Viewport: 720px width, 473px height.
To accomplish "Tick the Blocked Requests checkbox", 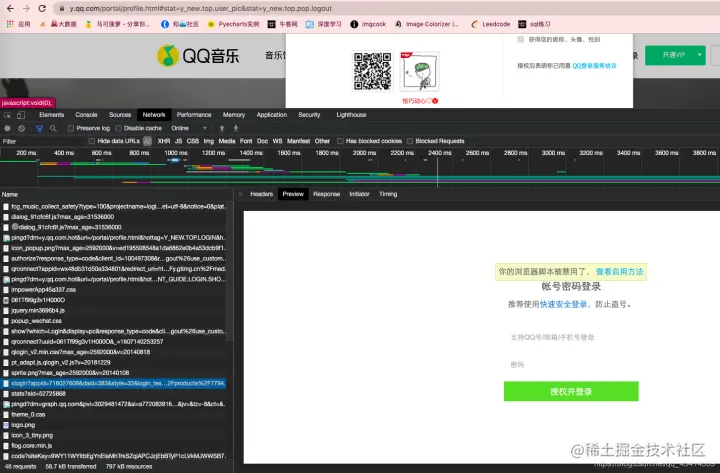I will [410, 141].
